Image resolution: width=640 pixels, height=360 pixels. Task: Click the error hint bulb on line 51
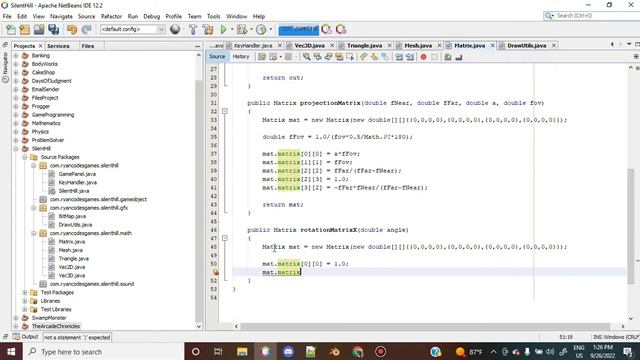[215, 272]
